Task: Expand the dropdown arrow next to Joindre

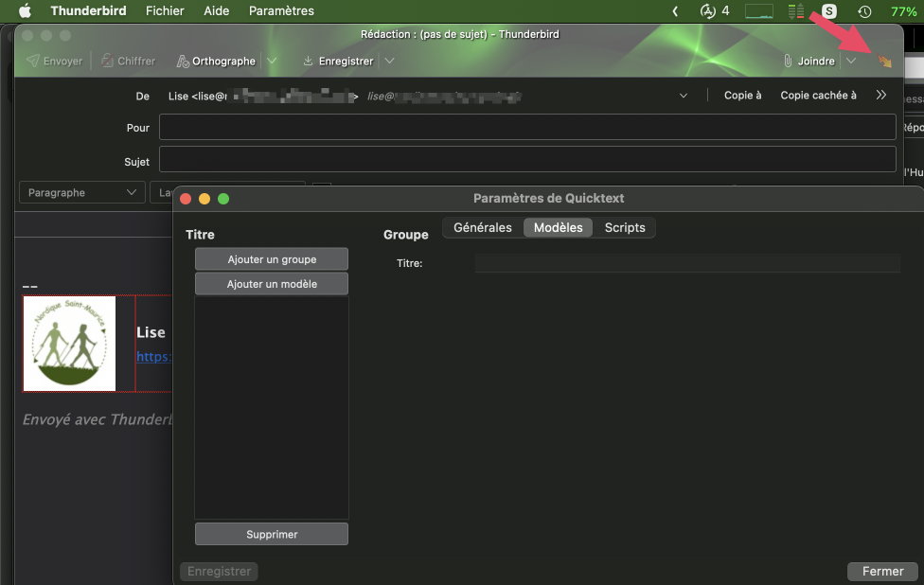Action: pos(851,62)
